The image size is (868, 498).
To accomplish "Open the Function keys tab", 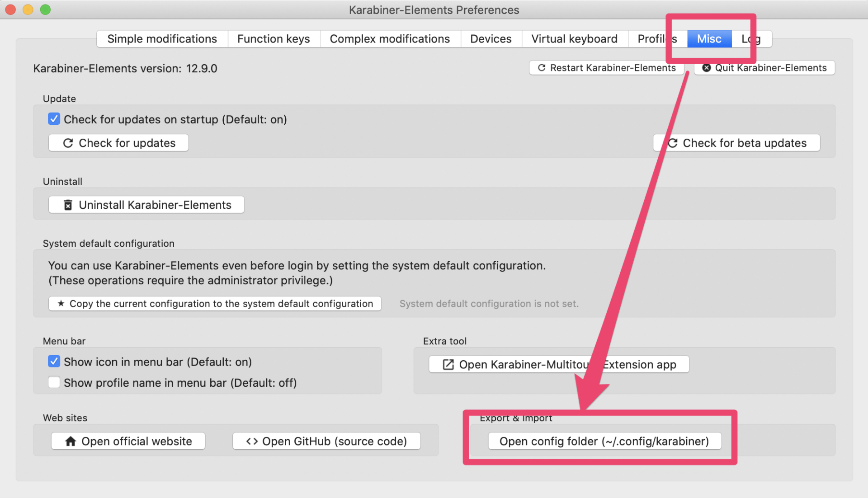I will 273,39.
